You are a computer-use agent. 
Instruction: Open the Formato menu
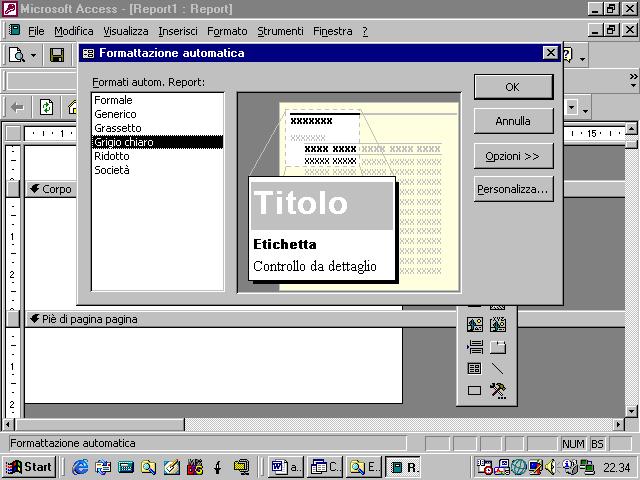click(x=227, y=31)
